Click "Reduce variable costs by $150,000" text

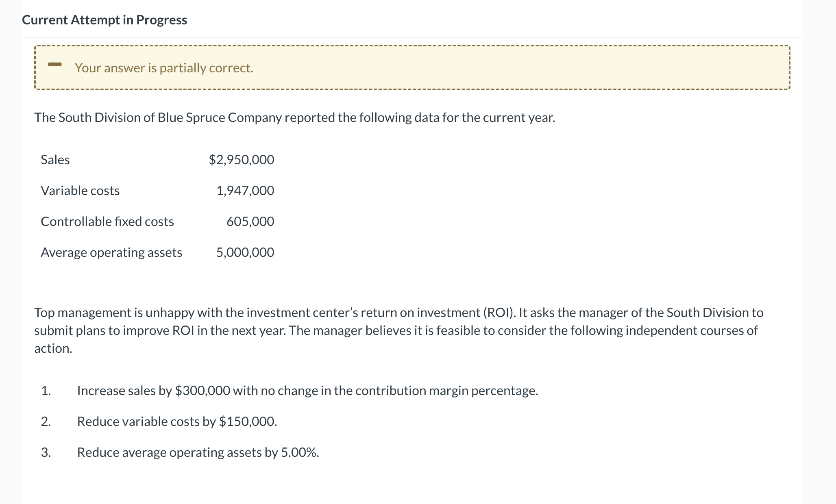pyautogui.click(x=177, y=421)
